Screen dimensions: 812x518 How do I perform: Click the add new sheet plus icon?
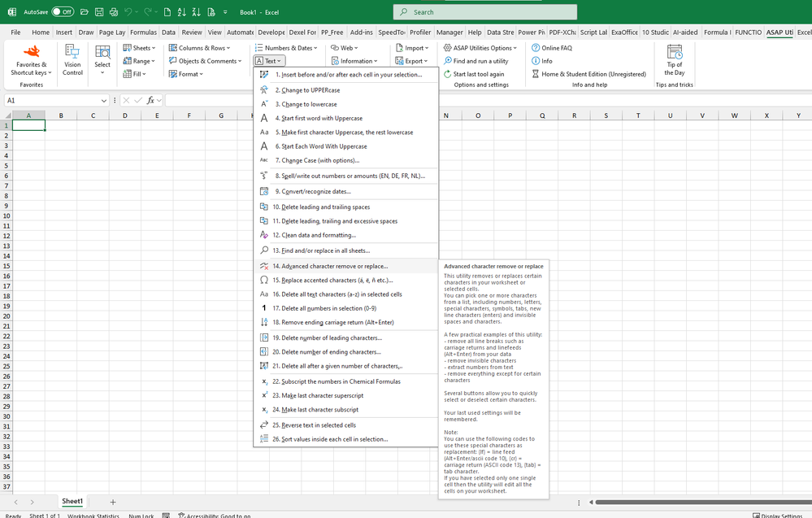point(113,502)
